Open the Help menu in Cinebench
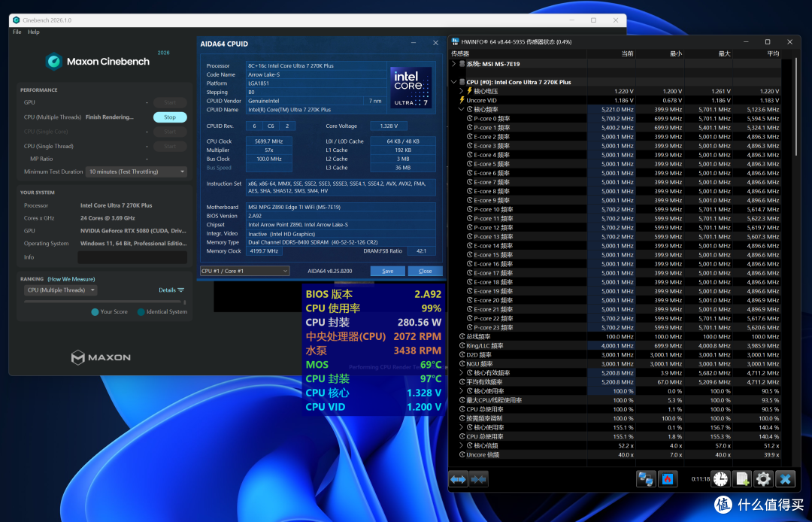This screenshot has width=812, height=522. coord(34,32)
